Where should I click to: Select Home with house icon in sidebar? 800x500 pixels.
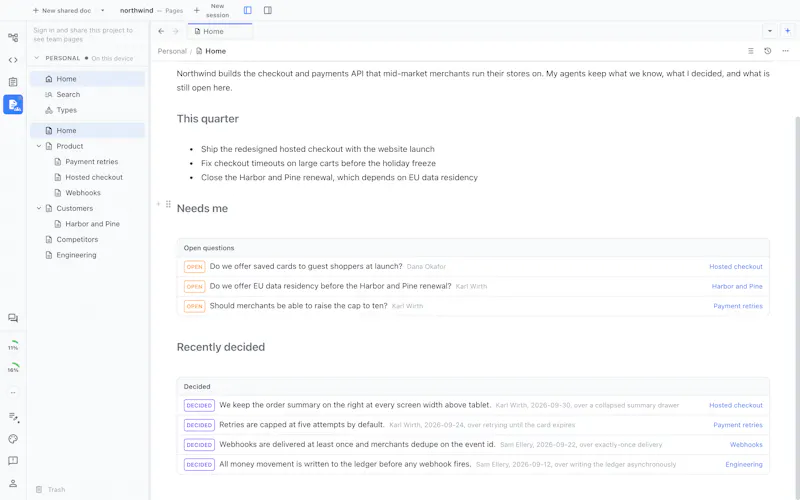click(x=87, y=79)
